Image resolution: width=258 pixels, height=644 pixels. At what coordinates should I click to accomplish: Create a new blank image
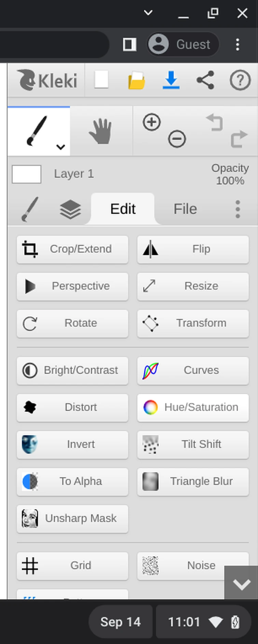coord(101,80)
